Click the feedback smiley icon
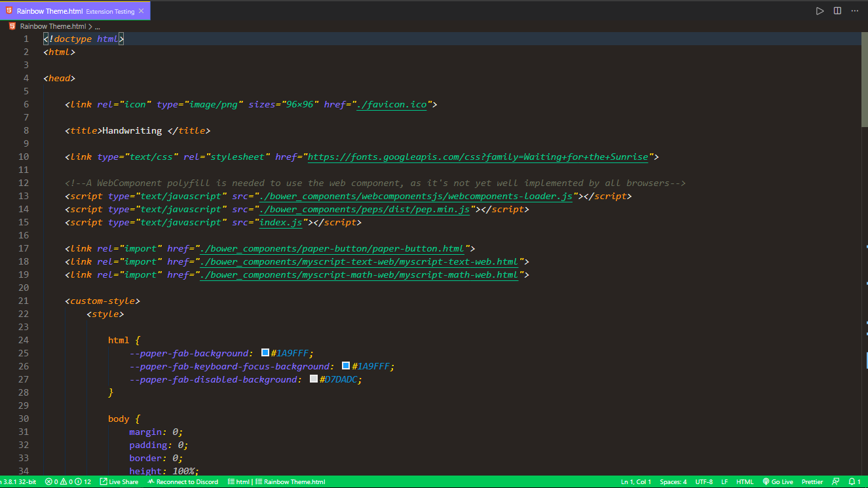 (835, 481)
